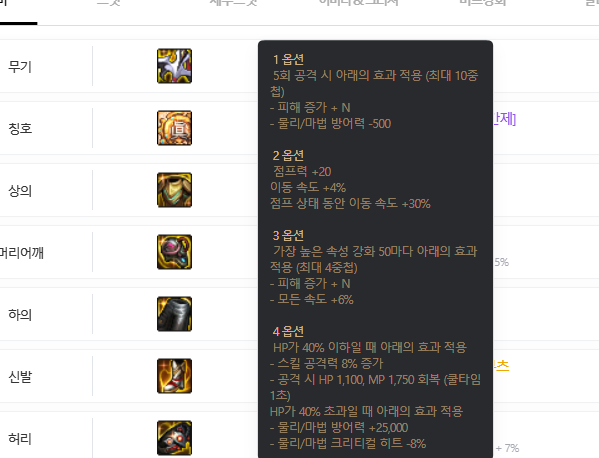Click the 신발 boots item icon
Image resolution: width=599 pixels, height=458 pixels.
pyautogui.click(x=174, y=376)
